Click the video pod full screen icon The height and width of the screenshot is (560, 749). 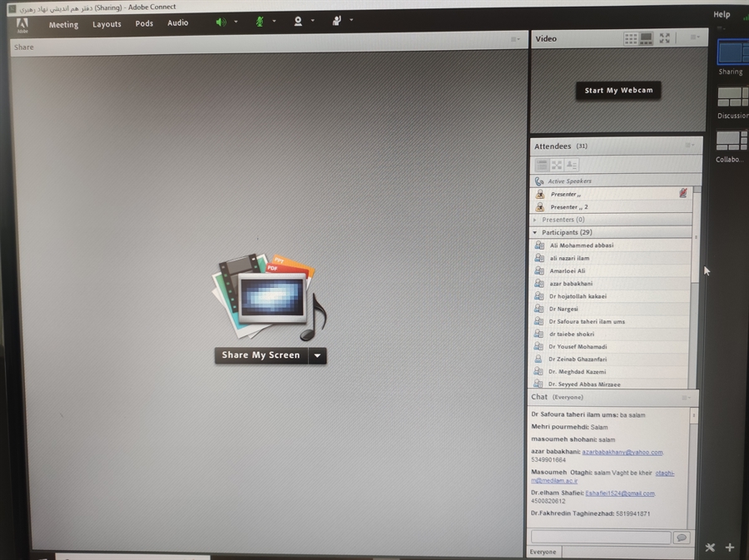664,38
